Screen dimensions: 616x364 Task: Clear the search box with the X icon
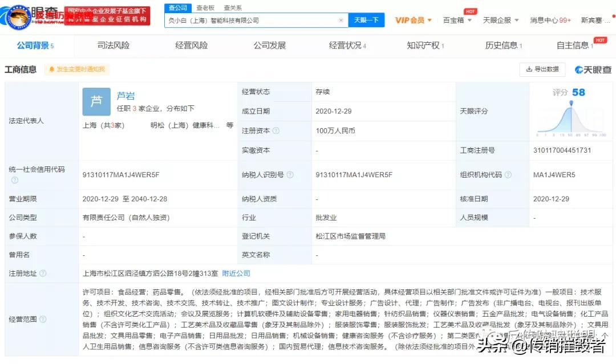pyautogui.click(x=341, y=19)
